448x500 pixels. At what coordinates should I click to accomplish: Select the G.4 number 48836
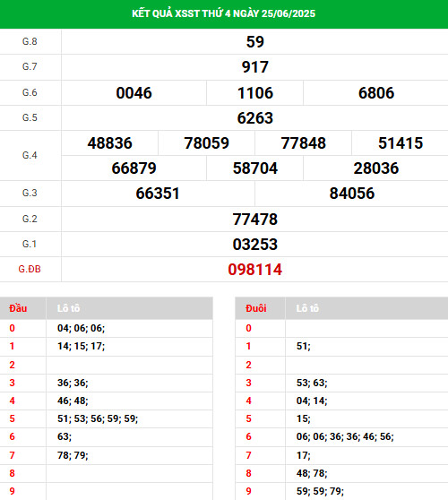click(x=109, y=143)
